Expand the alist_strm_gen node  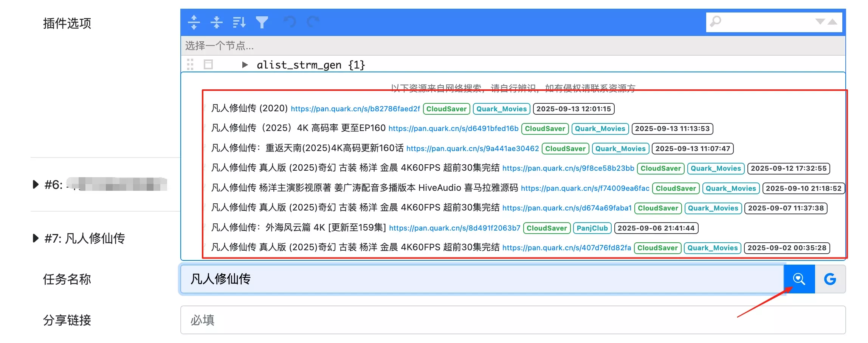(245, 65)
